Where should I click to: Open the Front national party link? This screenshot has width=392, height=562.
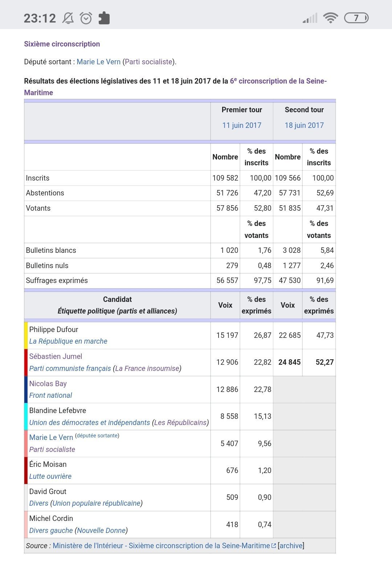tap(50, 395)
